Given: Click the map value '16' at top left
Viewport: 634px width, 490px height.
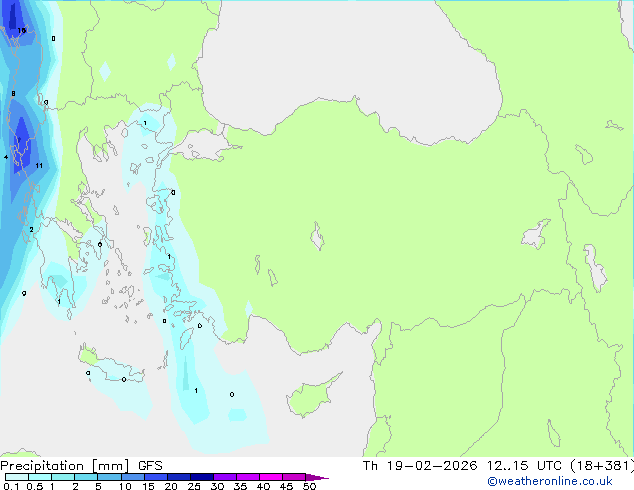Looking at the screenshot, I should pyautogui.click(x=21, y=30).
